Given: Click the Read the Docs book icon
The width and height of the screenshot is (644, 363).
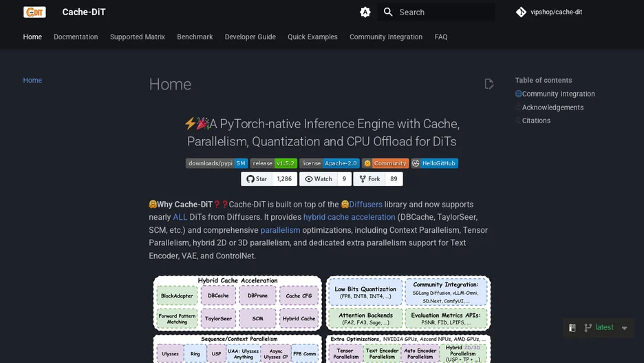Looking at the screenshot, I should pos(572,328).
